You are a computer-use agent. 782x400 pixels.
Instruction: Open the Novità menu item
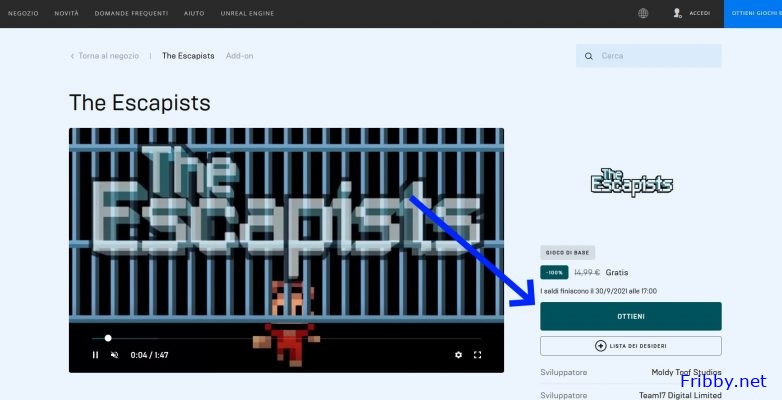coord(67,13)
